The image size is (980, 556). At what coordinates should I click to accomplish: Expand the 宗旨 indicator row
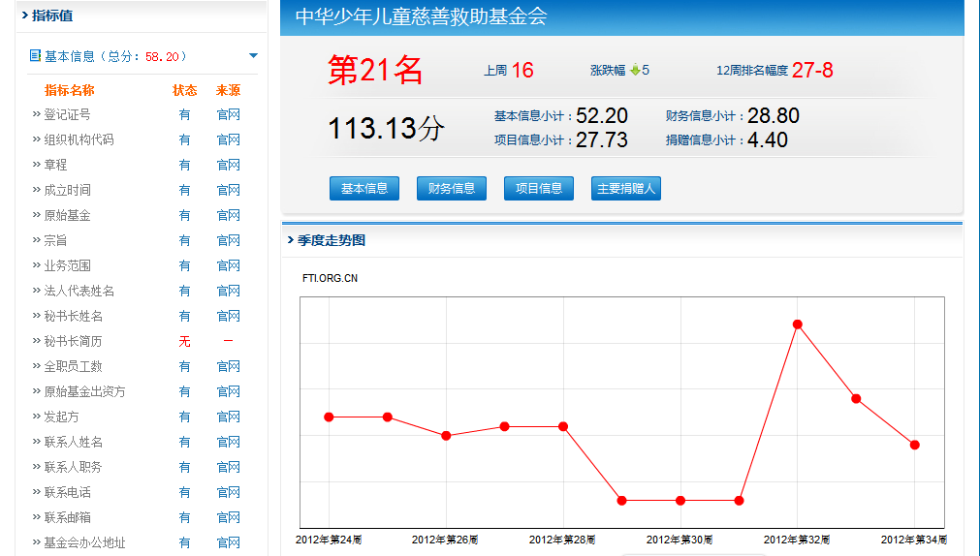click(x=49, y=240)
